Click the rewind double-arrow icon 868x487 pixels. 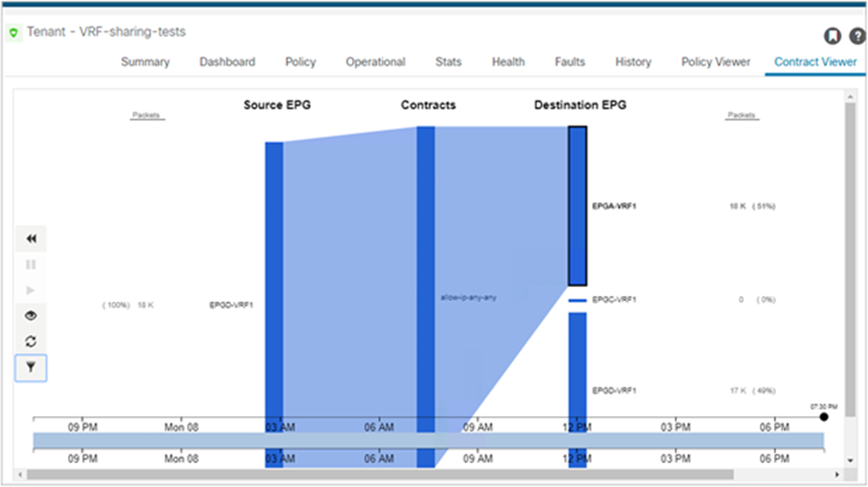click(x=31, y=238)
